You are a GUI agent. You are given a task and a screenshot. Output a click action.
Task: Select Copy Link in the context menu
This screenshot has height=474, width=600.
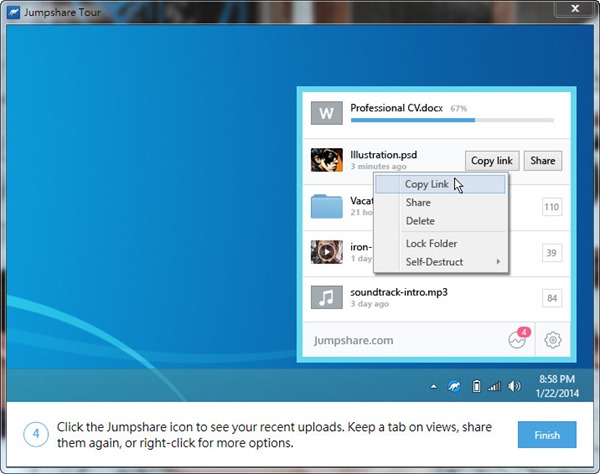click(x=427, y=184)
